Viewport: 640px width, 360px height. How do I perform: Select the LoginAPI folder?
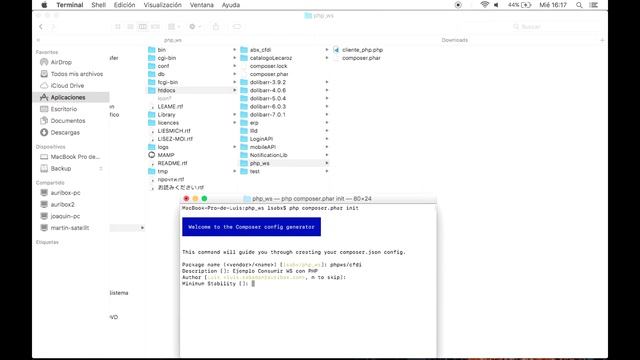point(261,139)
